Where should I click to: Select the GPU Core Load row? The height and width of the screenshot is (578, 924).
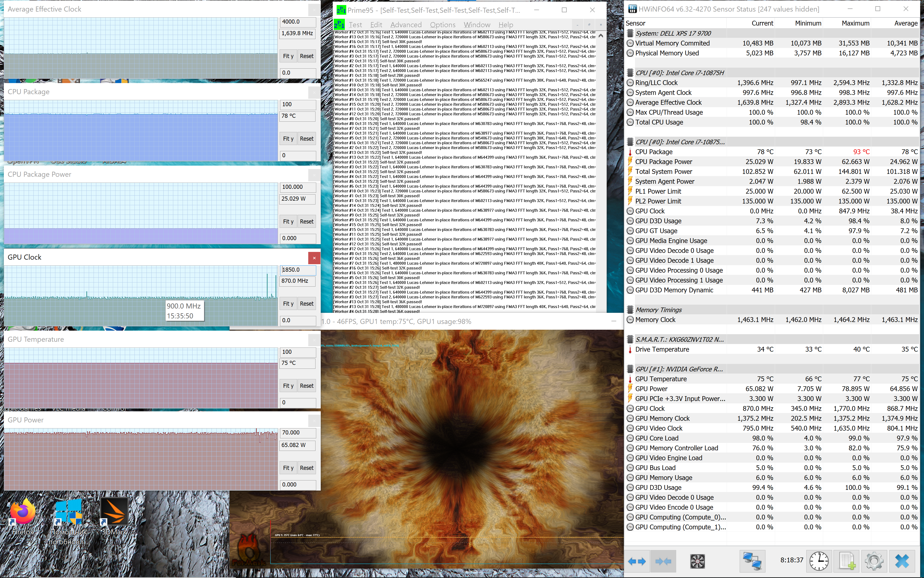coord(772,439)
